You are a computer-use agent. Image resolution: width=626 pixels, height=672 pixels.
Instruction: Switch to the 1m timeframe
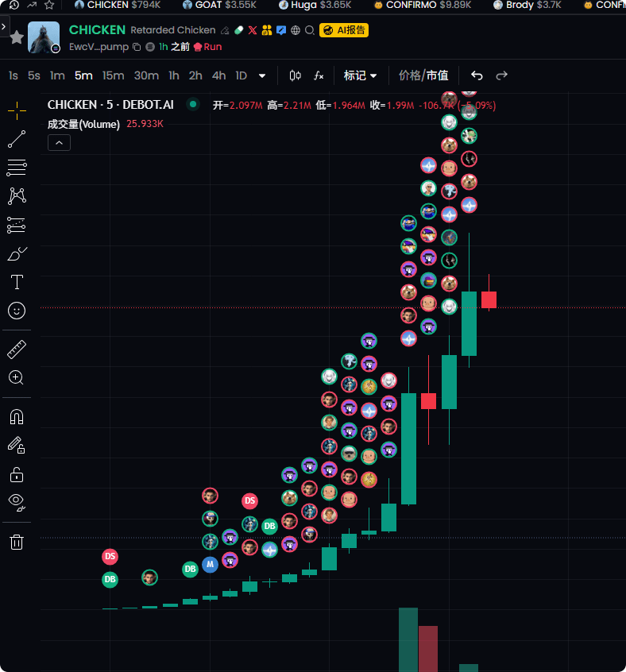[x=57, y=75]
